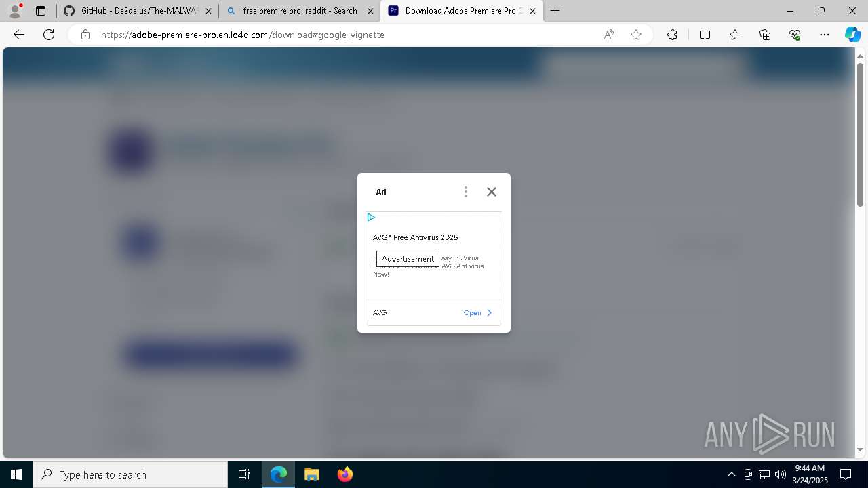
Task: Open the Windows Start menu
Action: coord(16,474)
